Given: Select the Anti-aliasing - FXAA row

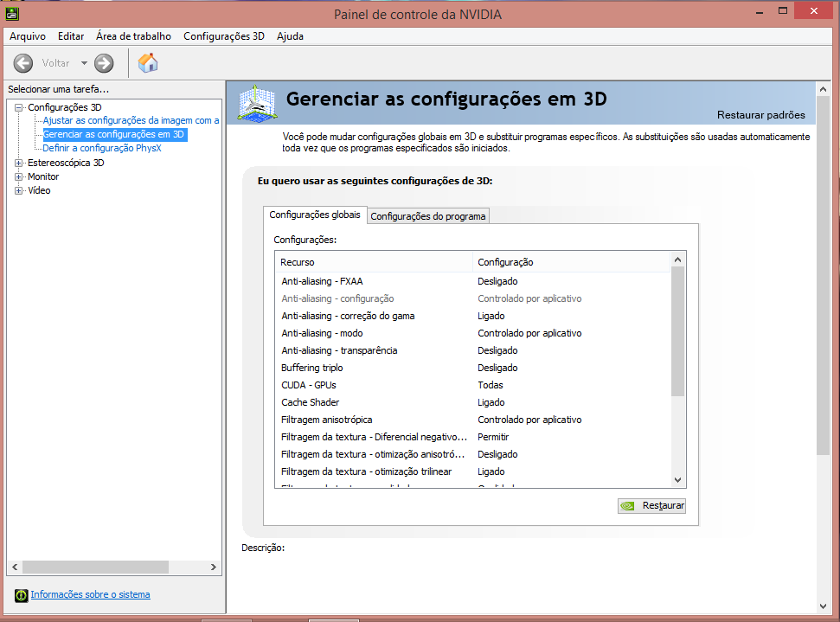Looking at the screenshot, I should 472,281.
